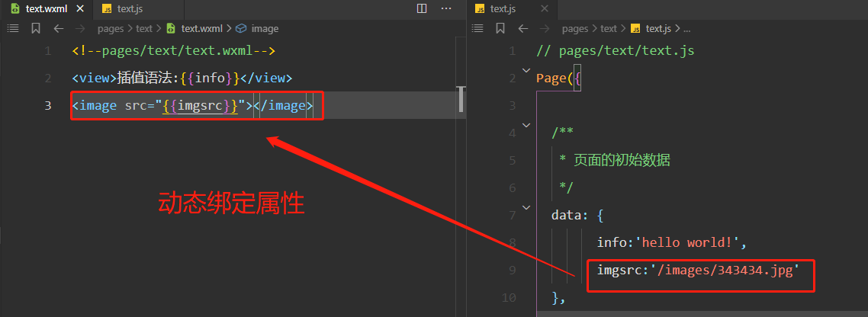The image size is (868, 317).
Task: Go forward with left editor arrow
Action: 81,28
